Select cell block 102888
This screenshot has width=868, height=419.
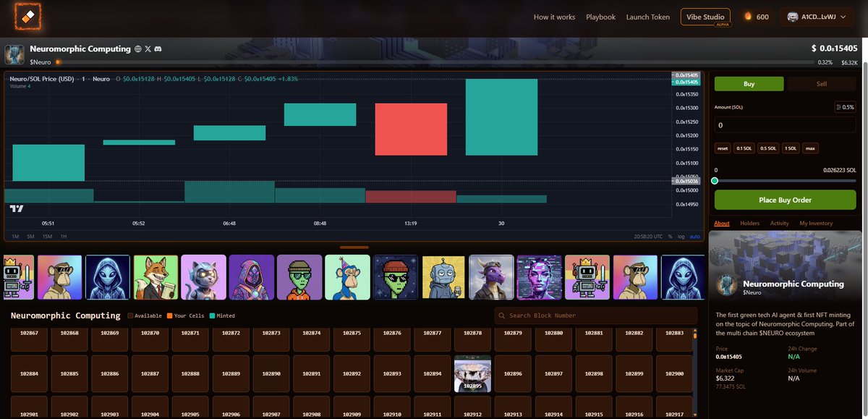[x=190, y=373]
